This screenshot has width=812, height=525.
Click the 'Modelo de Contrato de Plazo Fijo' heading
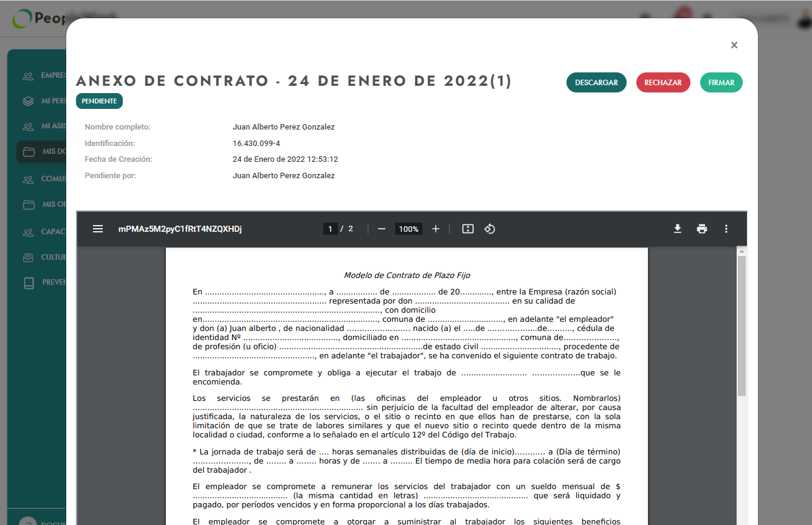407,276
